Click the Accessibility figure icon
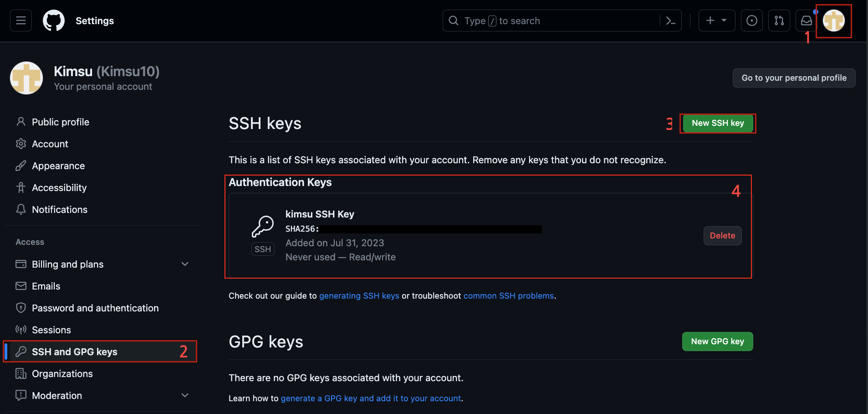The width and height of the screenshot is (868, 414). pos(21,187)
